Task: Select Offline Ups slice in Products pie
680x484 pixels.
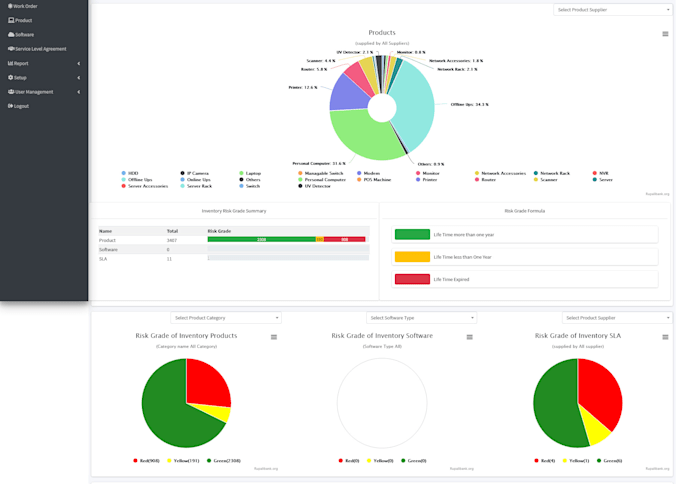Action: 415,106
